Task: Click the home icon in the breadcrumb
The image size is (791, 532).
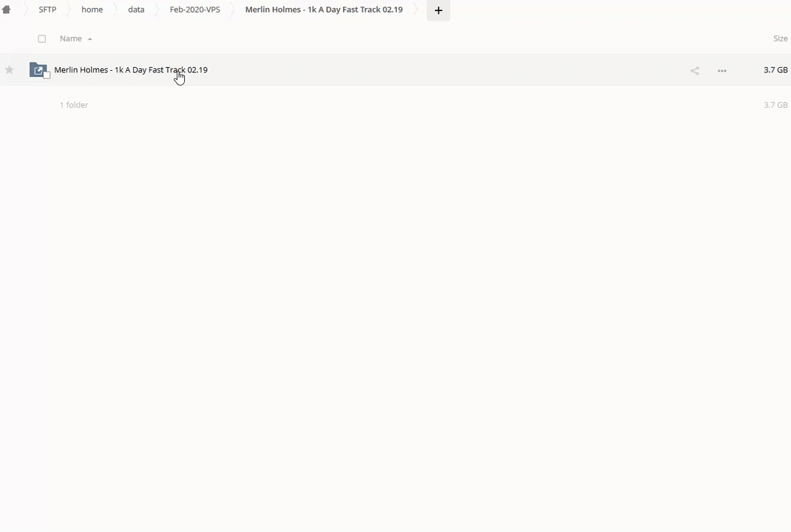Action: click(x=7, y=10)
